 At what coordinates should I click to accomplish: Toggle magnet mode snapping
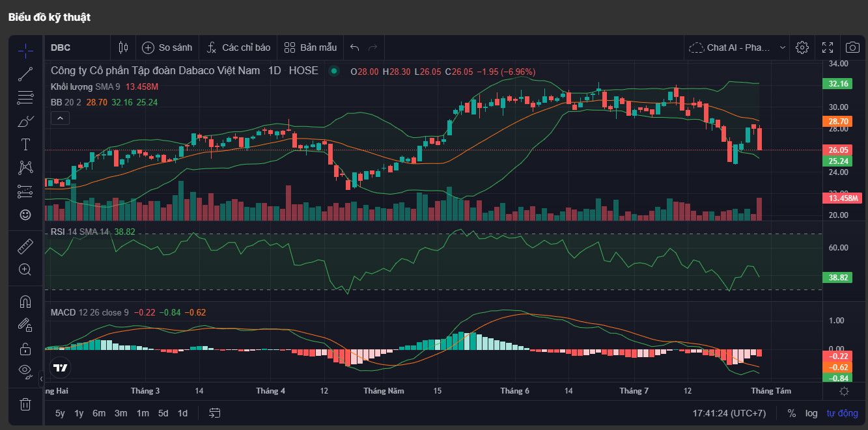(25, 301)
